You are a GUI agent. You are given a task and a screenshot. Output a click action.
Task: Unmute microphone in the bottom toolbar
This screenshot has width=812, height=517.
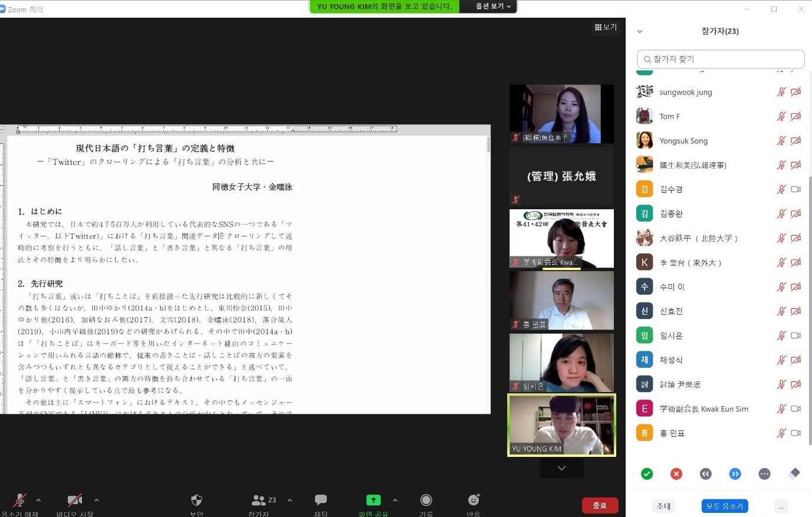point(20,500)
